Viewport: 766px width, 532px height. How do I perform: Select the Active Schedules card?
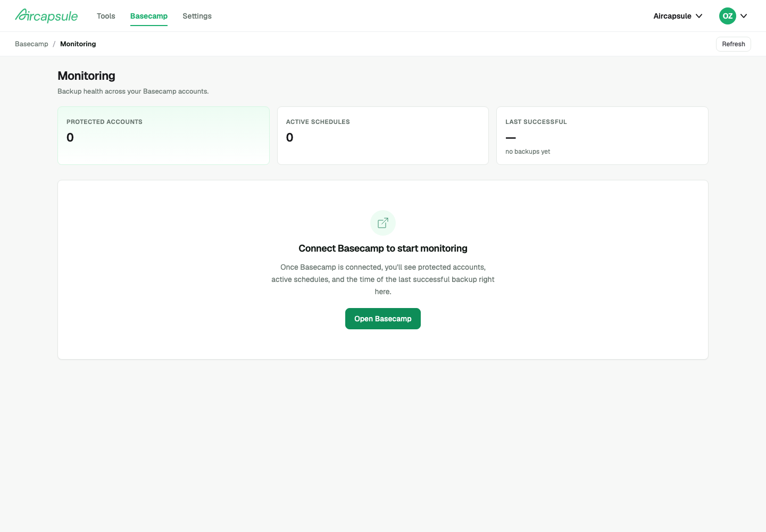(383, 136)
